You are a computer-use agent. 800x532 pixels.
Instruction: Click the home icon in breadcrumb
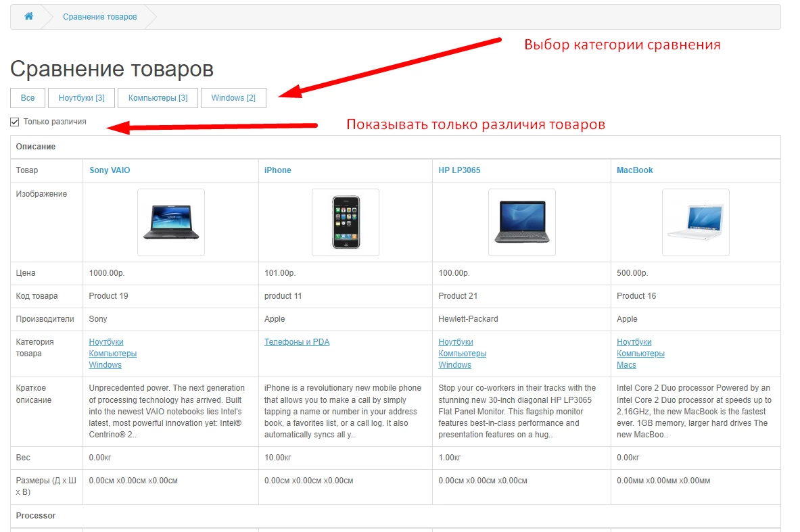point(29,16)
